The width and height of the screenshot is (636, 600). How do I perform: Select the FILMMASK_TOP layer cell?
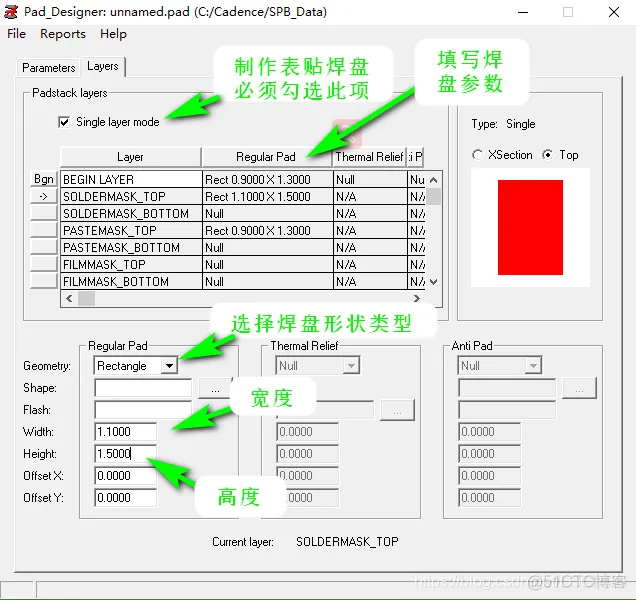click(131, 265)
